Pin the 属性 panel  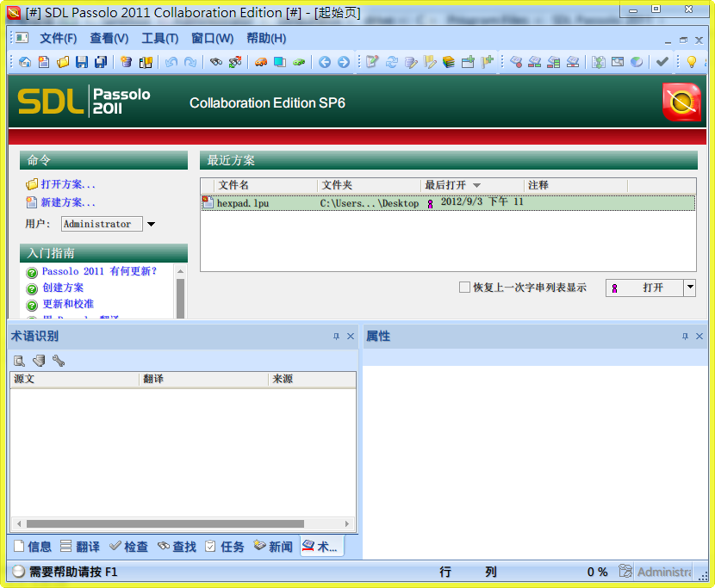coord(685,337)
